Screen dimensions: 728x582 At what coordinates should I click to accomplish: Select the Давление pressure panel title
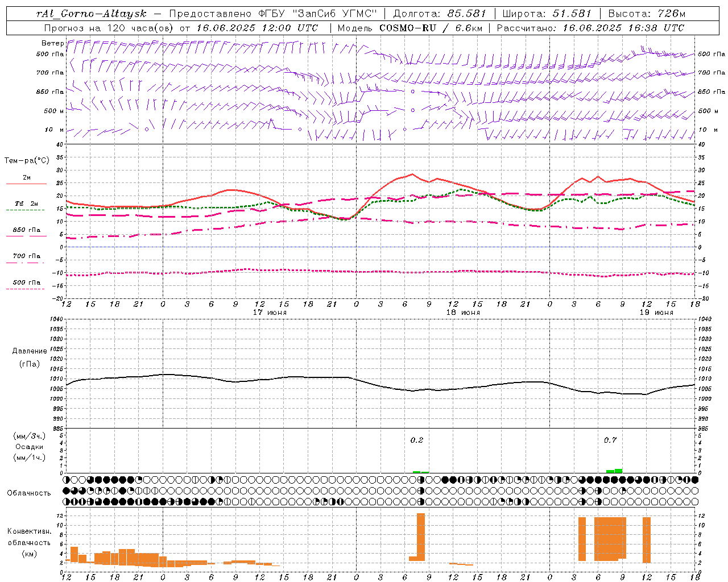point(30,351)
